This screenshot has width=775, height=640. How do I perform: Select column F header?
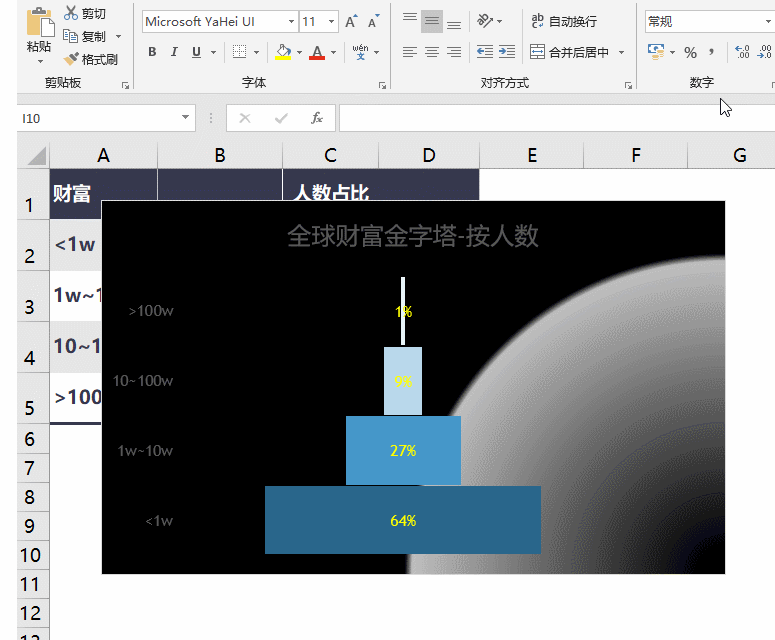636,156
